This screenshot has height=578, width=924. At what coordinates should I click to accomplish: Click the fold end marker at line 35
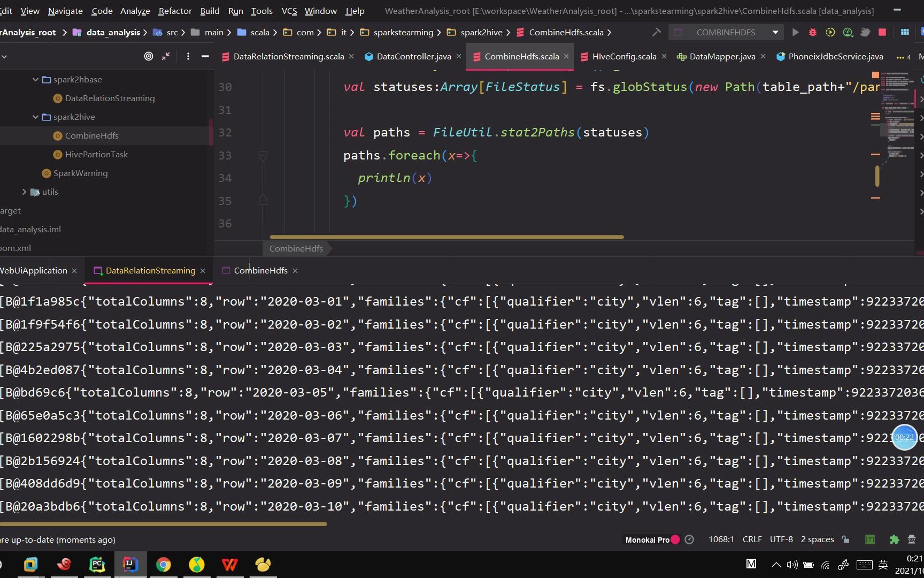tap(263, 200)
